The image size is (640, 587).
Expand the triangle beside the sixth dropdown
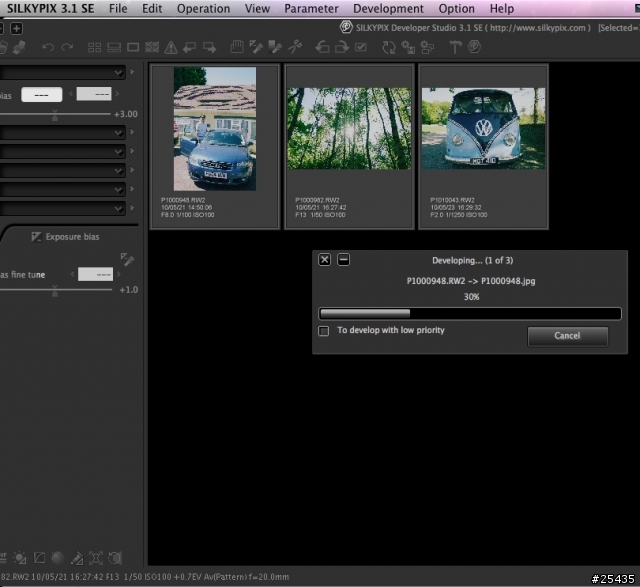pyautogui.click(x=132, y=208)
